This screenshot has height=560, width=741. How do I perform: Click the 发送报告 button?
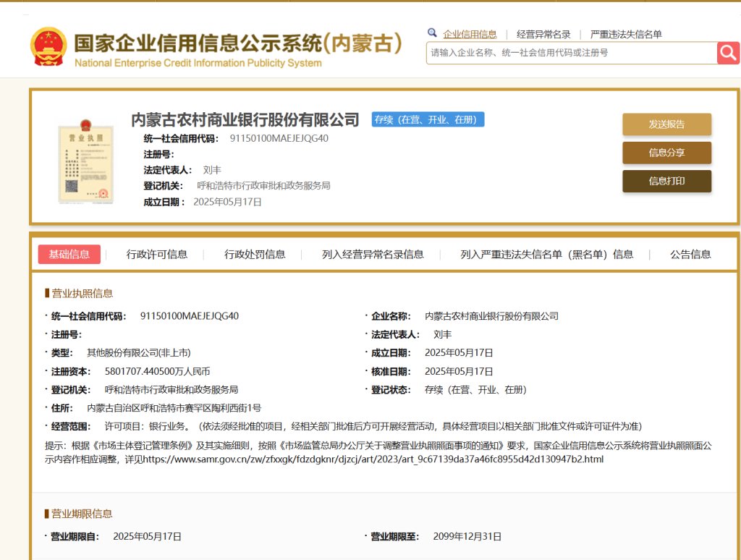pyautogui.click(x=666, y=124)
